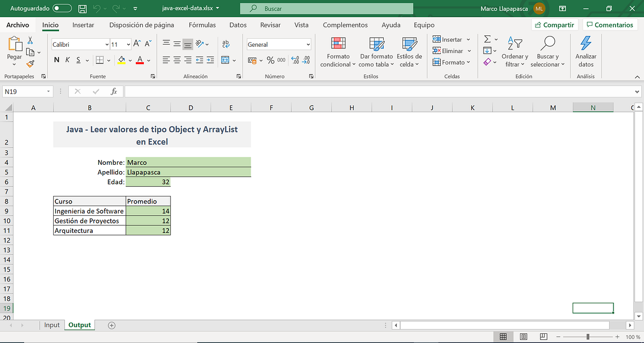Select Dar formato como tabla
Screen dimensions: 644x343
(x=376, y=51)
